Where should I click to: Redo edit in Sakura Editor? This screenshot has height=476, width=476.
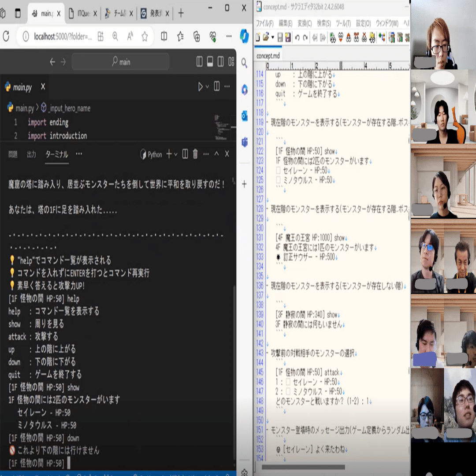pyautogui.click(x=305, y=37)
